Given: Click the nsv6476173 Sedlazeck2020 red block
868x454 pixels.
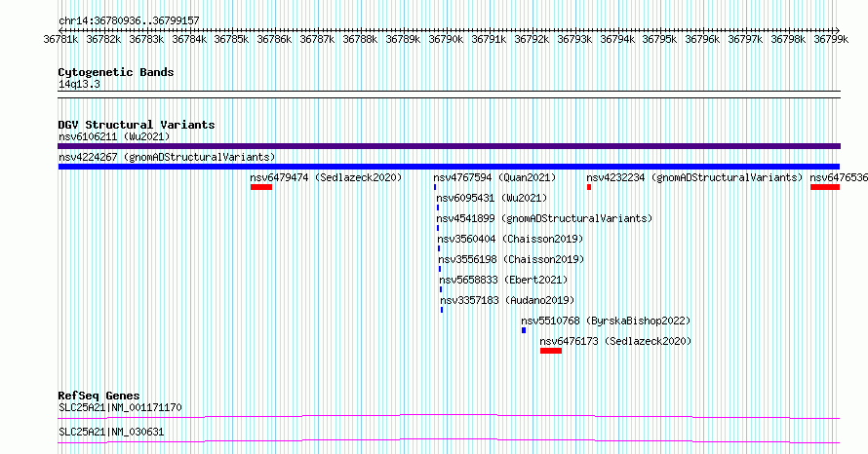Looking at the screenshot, I should [551, 351].
